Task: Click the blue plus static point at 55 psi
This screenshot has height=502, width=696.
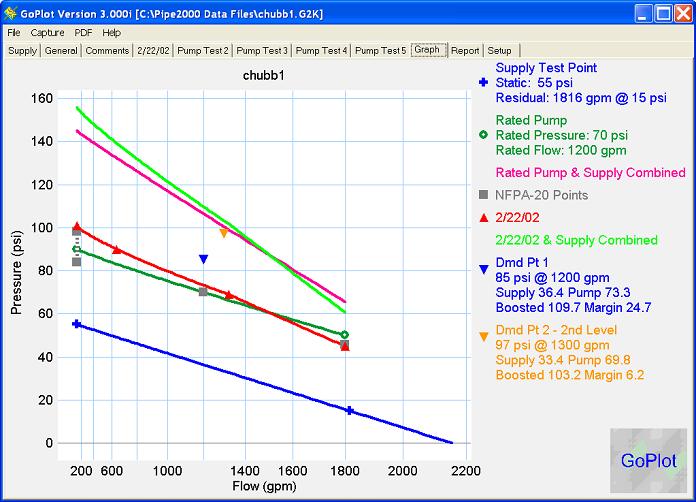Action: [x=76, y=324]
